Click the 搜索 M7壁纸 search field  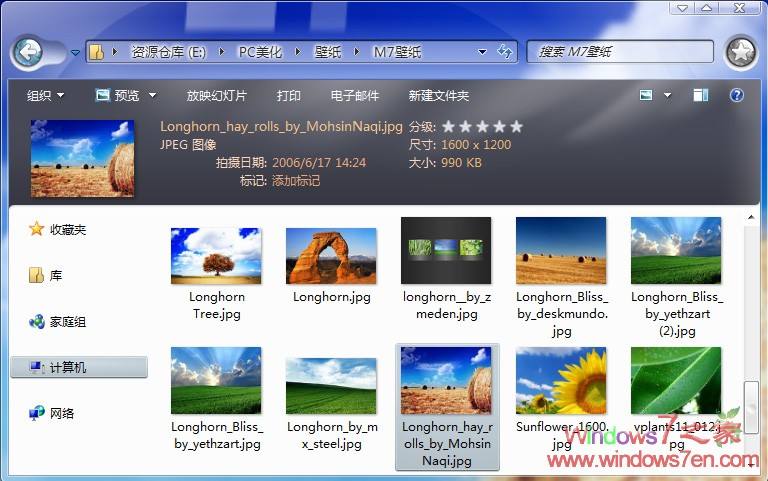point(620,51)
